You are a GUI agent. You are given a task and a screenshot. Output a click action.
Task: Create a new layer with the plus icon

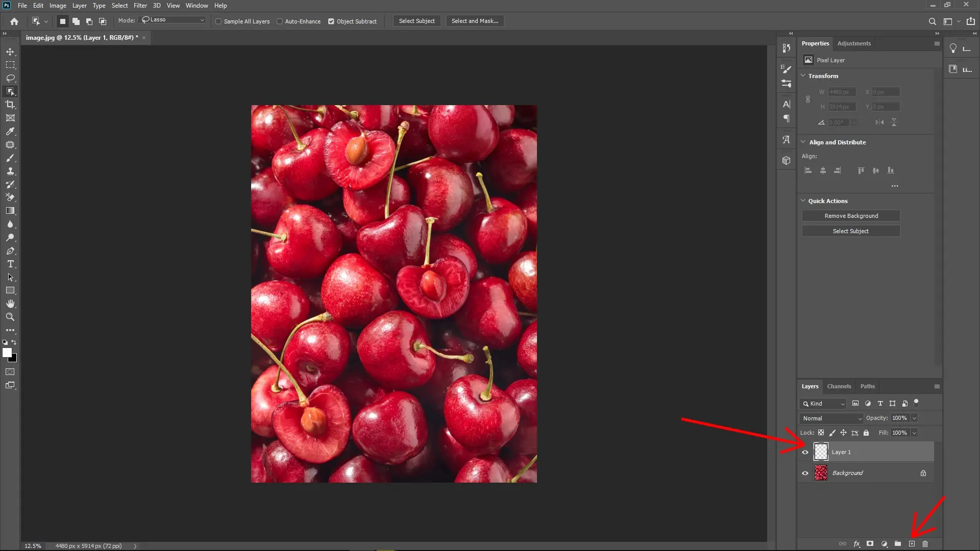pos(912,544)
